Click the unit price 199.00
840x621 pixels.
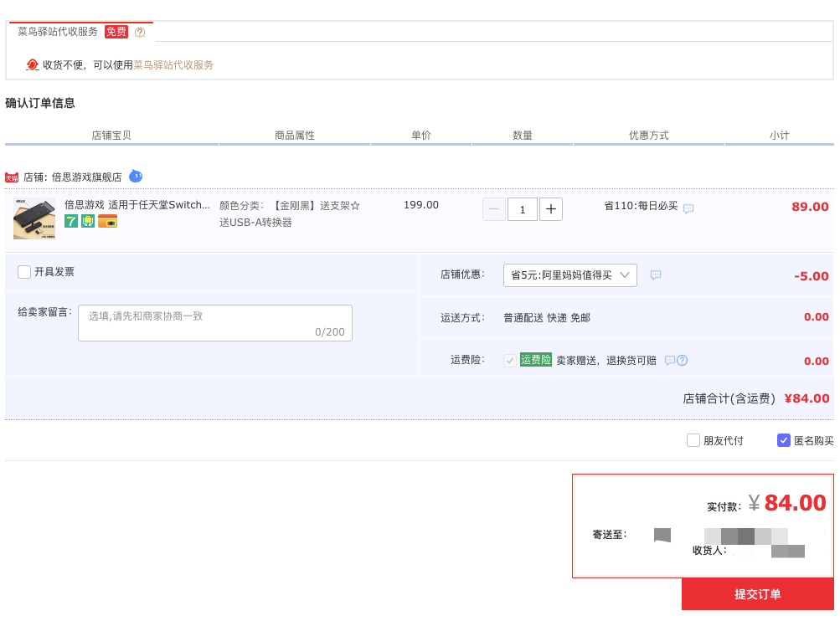(x=421, y=205)
